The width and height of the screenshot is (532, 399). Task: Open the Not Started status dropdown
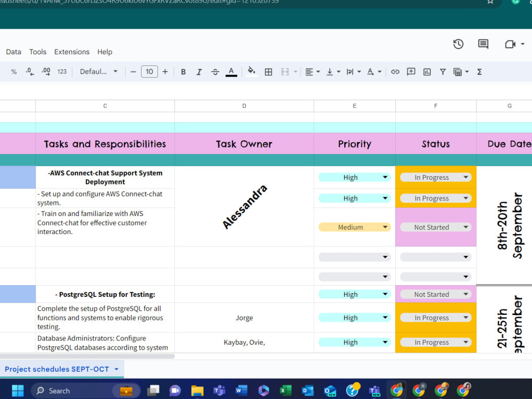[436, 227]
